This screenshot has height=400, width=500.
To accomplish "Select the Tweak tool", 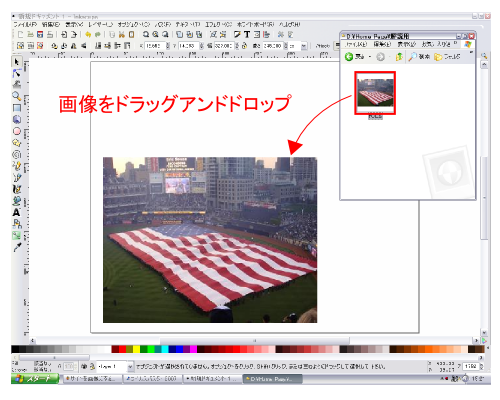I will pyautogui.click(x=17, y=85).
